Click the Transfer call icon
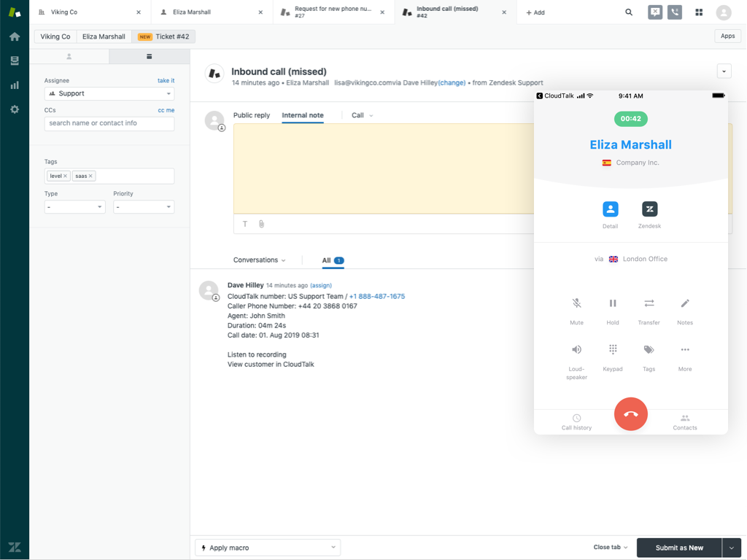Viewport: 747px width, 560px height. pyautogui.click(x=649, y=303)
